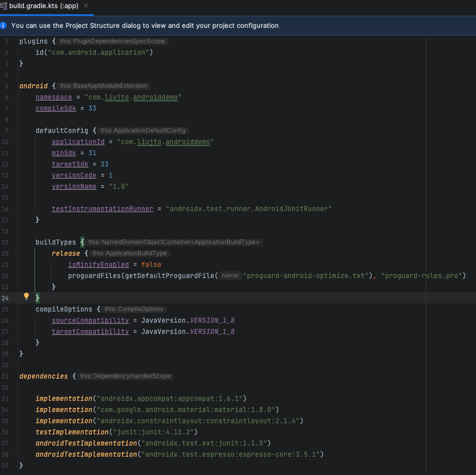Click line number 1 in the gutter
This screenshot has width=476, height=475.
tap(7, 41)
